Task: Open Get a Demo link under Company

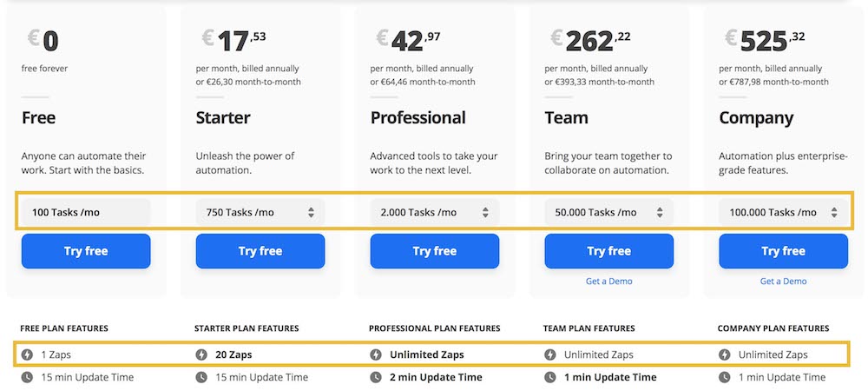Action: pos(783,282)
